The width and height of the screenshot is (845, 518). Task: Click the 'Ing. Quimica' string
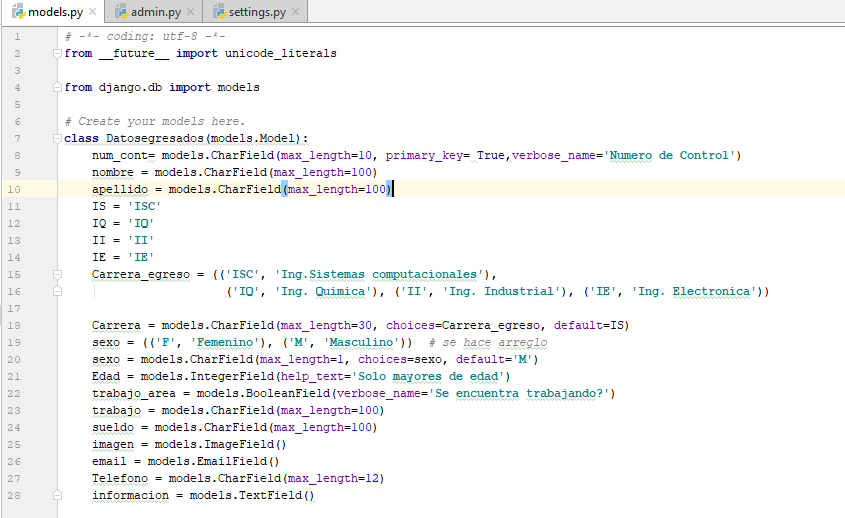pos(323,292)
